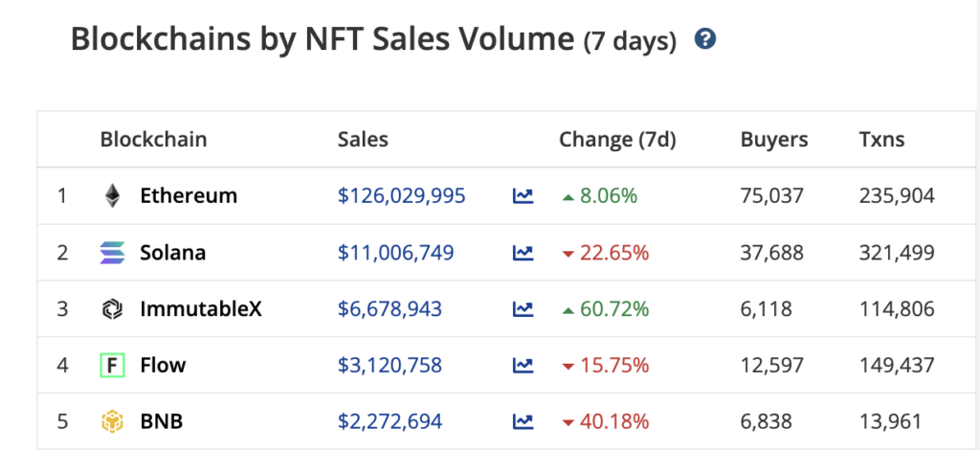Click the Flow logo icon

pyautogui.click(x=113, y=365)
